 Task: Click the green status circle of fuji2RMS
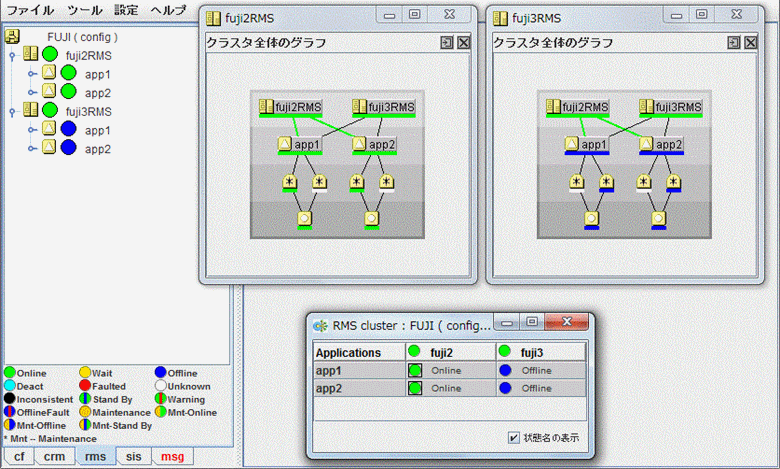[50, 54]
